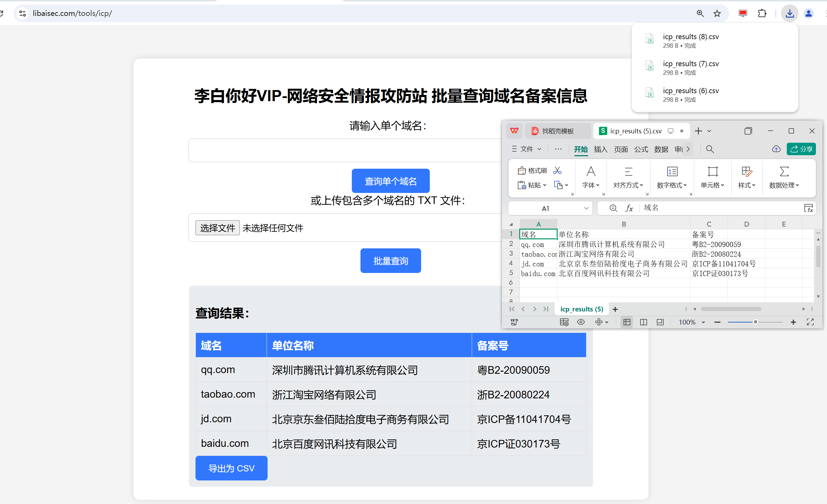
Task: Click the fullscreen icon in WPS status bar
Action: 810,322
